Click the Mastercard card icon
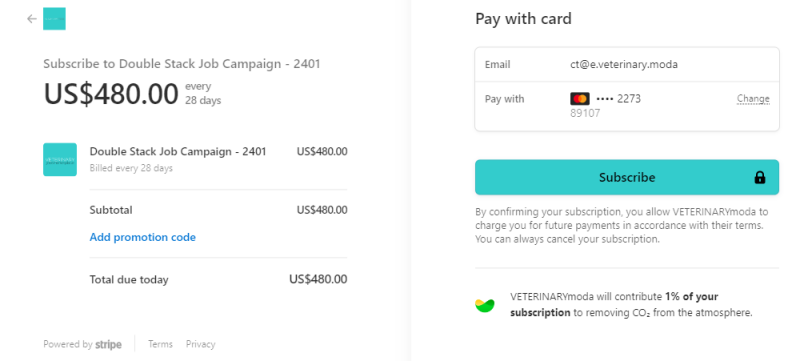Screen dimensions: 800x361 (580, 99)
